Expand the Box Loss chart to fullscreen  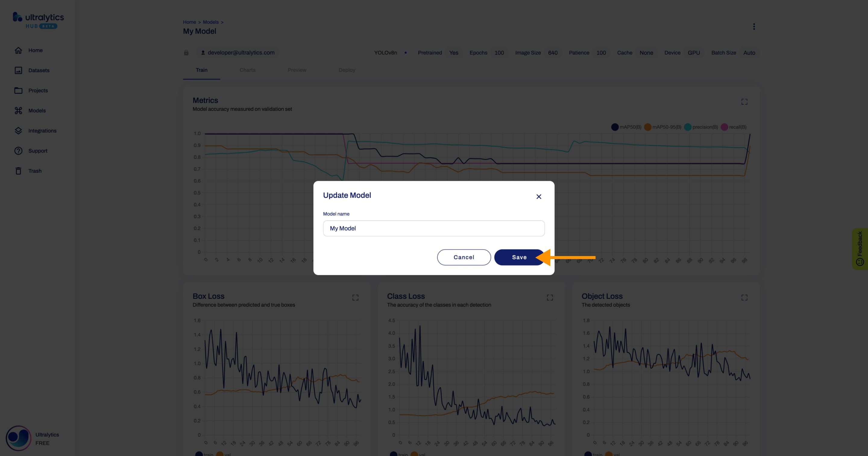(355, 297)
